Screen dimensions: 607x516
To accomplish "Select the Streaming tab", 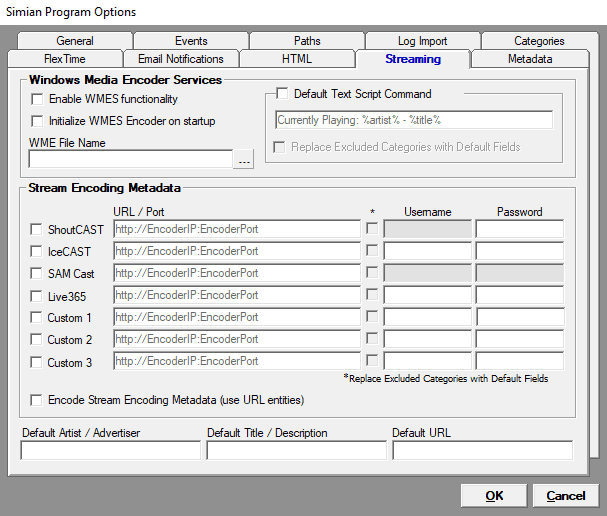I will [x=413, y=59].
